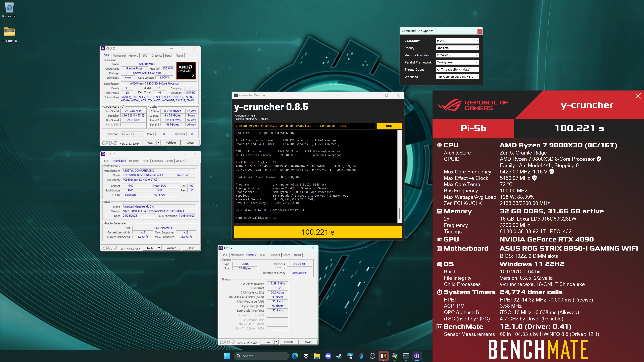Click the 'ROG STRIX B850-I GAMING WIFI' model field

pyautogui.click(x=145, y=175)
